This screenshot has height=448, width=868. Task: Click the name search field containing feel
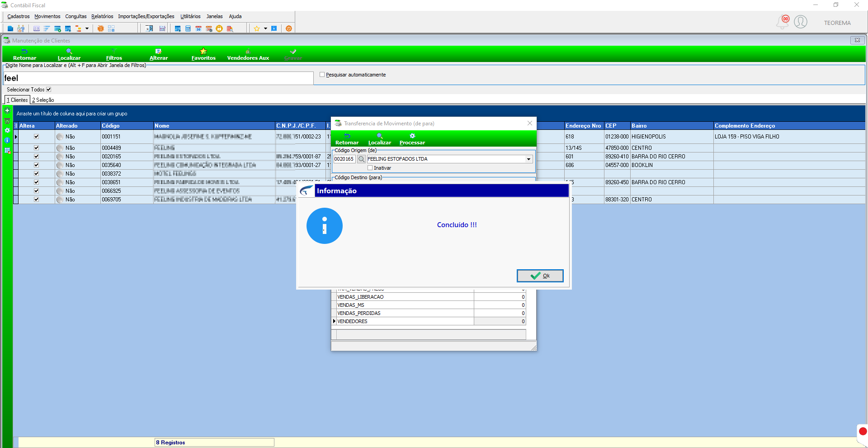[x=158, y=78]
